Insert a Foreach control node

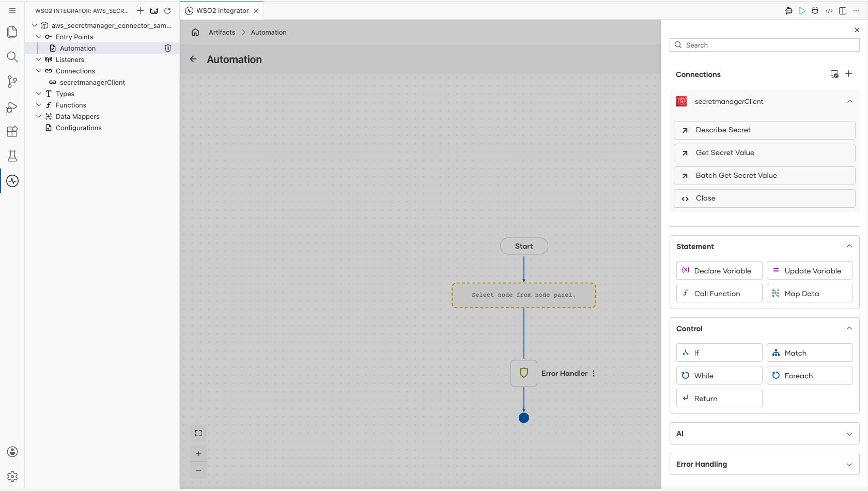(810, 376)
